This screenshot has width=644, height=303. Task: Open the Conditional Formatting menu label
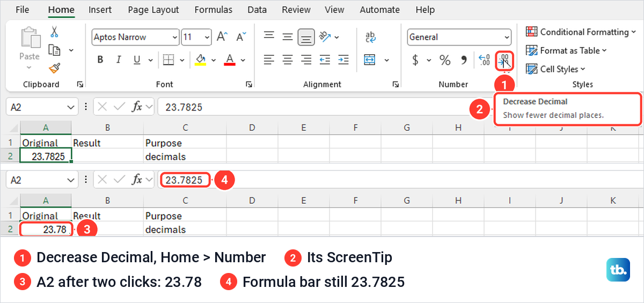584,32
